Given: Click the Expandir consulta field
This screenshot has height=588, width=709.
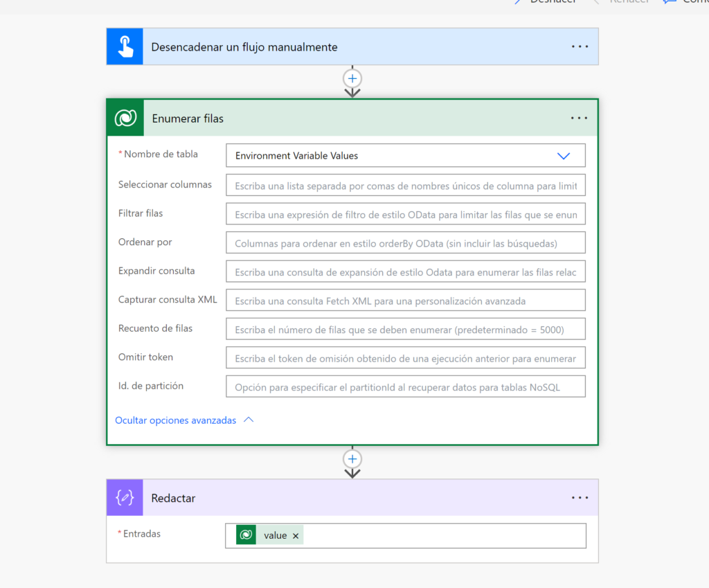Looking at the screenshot, I should click(x=406, y=271).
